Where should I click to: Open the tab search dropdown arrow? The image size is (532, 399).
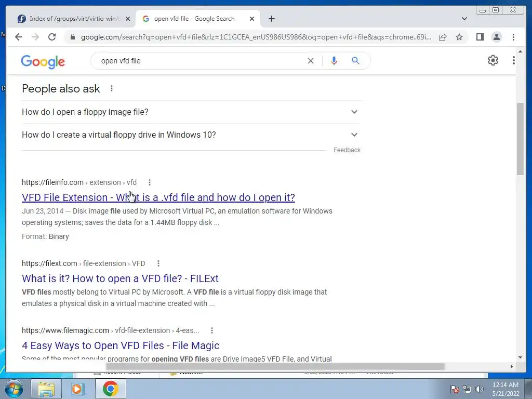click(464, 19)
